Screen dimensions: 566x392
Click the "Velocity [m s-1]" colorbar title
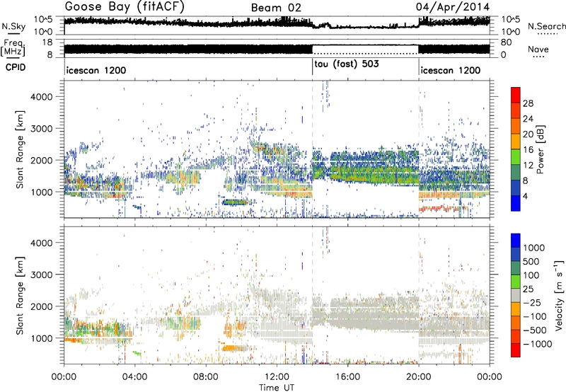click(x=559, y=295)
